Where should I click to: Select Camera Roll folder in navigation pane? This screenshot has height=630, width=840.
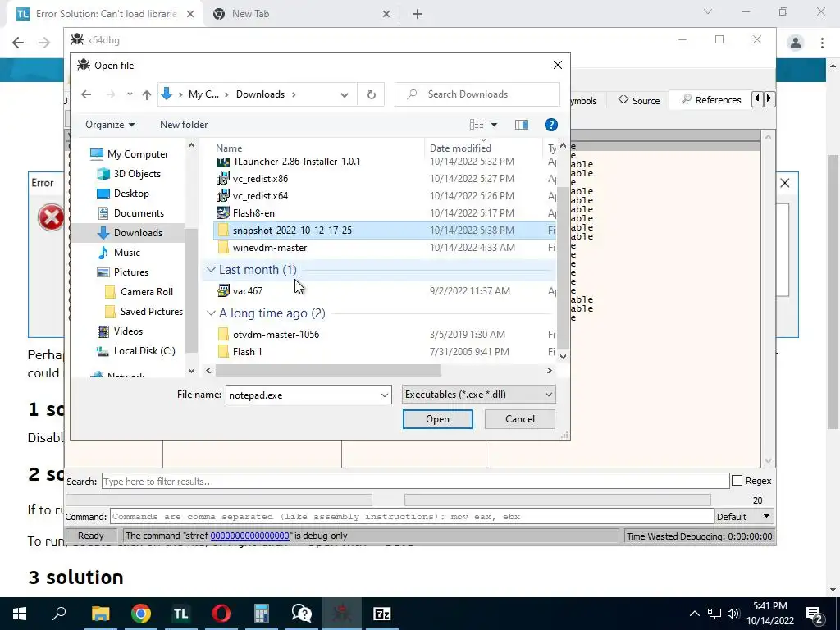tap(139, 292)
